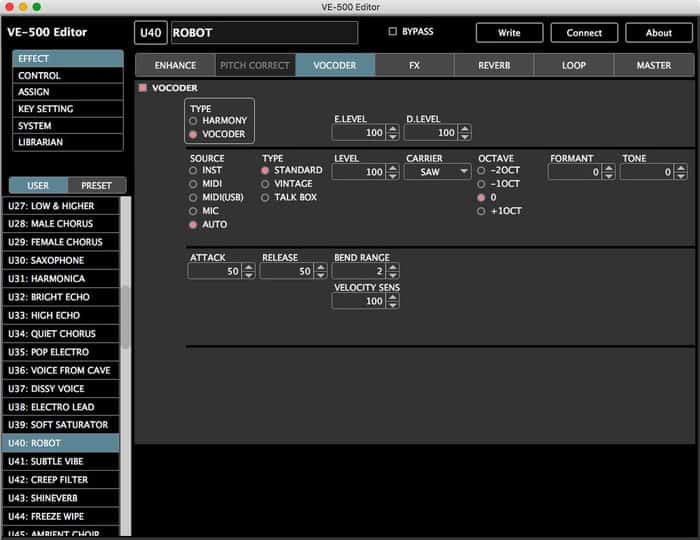Open the ENHANCE tab
This screenshot has width=700, height=540.
[175, 65]
